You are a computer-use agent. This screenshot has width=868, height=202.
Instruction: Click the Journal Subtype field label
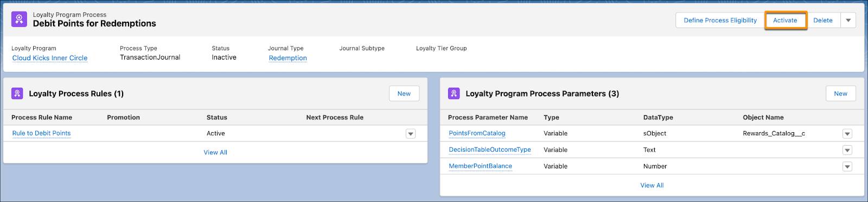tap(362, 48)
